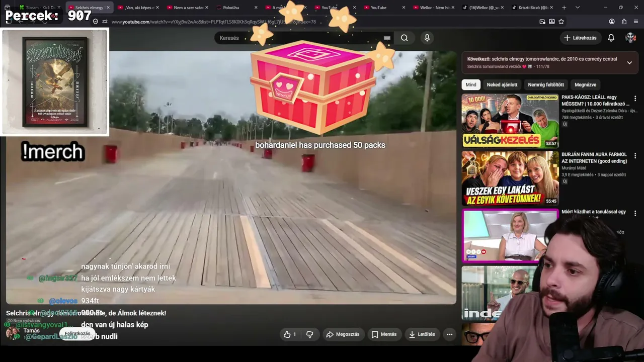Open the on-screen keyboard in search box
Image resolution: width=644 pixels, height=362 pixels.
click(387, 38)
